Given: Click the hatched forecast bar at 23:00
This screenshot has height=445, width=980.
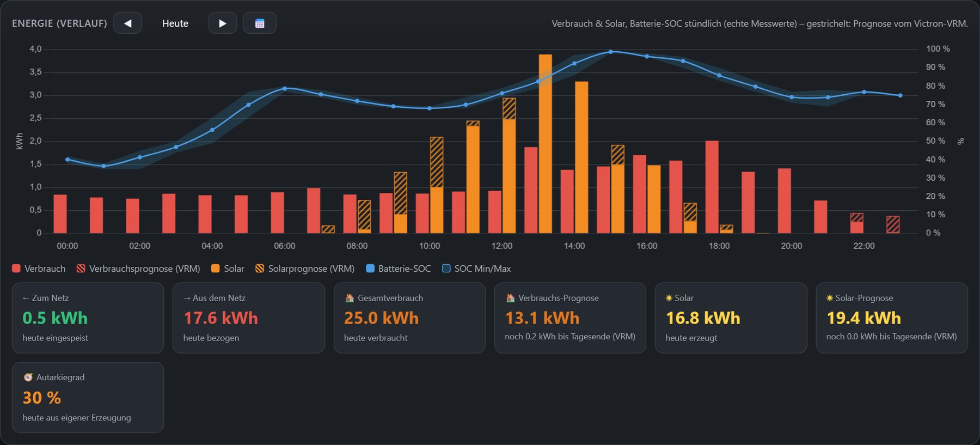Looking at the screenshot, I should coord(893,224).
